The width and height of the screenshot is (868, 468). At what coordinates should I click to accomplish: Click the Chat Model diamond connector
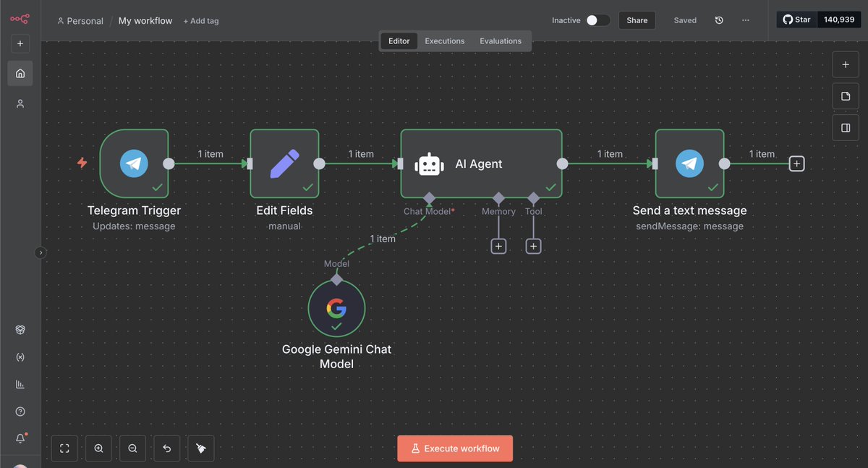point(429,197)
